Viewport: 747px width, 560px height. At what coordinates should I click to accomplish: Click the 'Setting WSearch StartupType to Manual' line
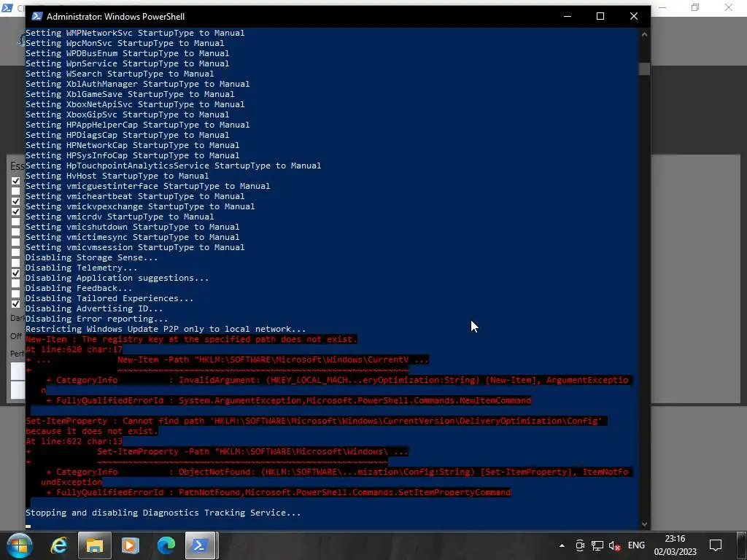pyautogui.click(x=120, y=74)
